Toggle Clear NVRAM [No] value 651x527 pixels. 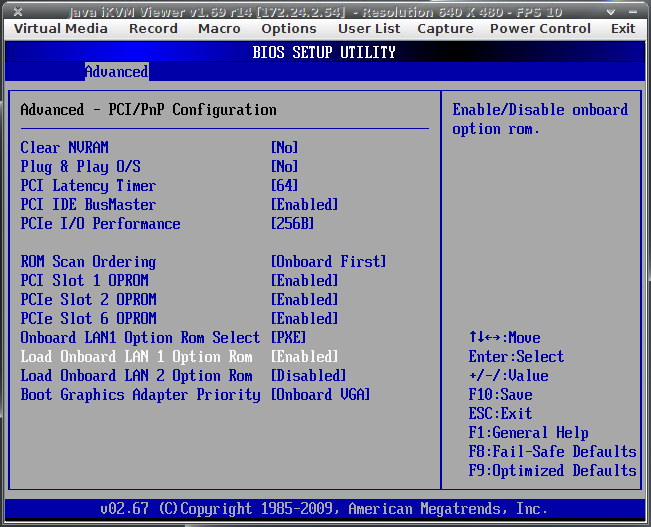click(x=285, y=148)
